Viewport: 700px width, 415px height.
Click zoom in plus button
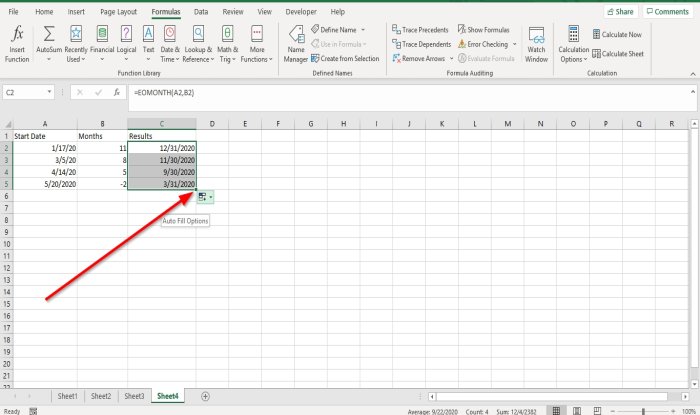pyautogui.click(x=673, y=411)
